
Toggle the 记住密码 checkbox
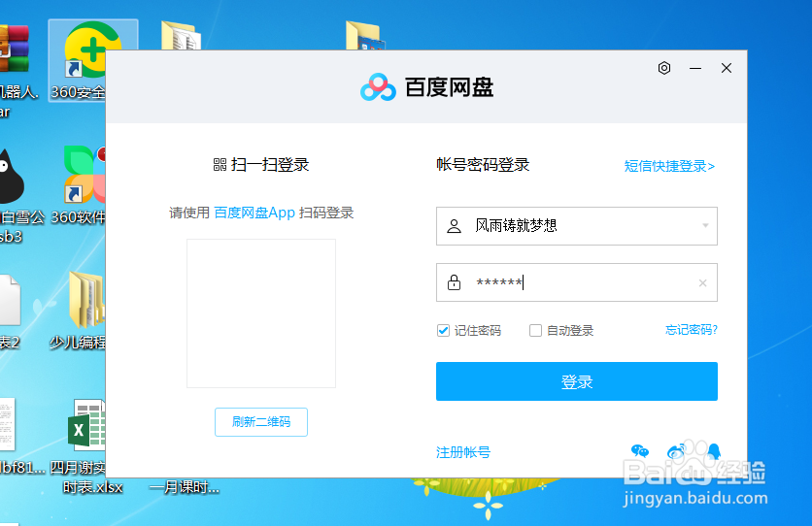pyautogui.click(x=443, y=330)
